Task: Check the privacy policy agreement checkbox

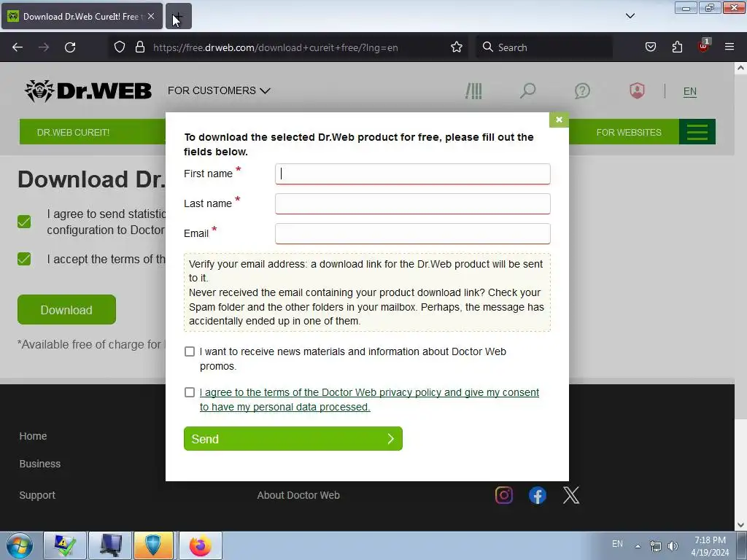Action: [x=190, y=392]
